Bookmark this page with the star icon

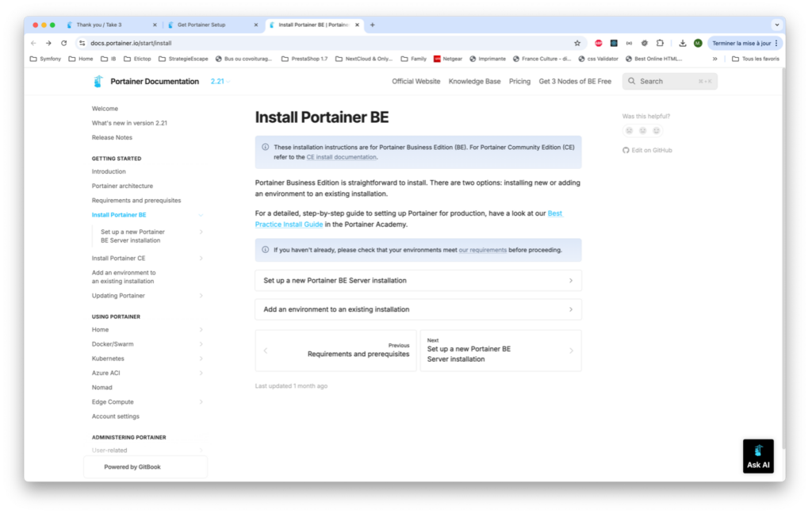tap(577, 43)
